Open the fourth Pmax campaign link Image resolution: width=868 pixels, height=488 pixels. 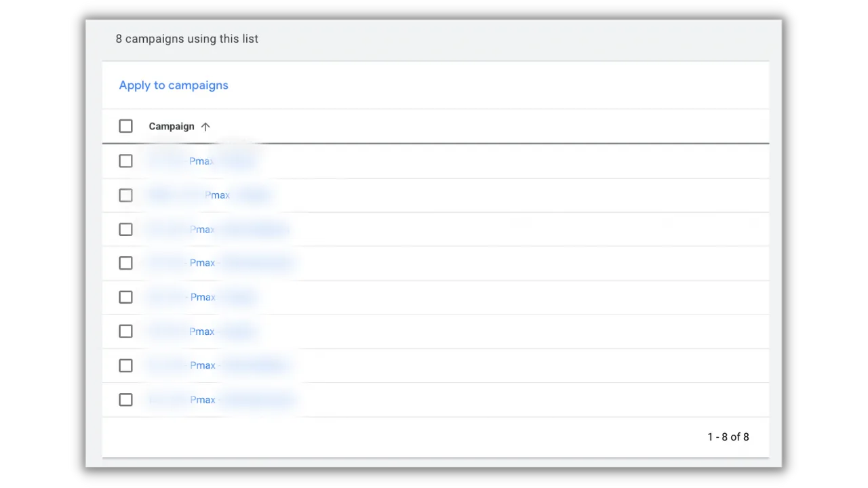coord(220,263)
